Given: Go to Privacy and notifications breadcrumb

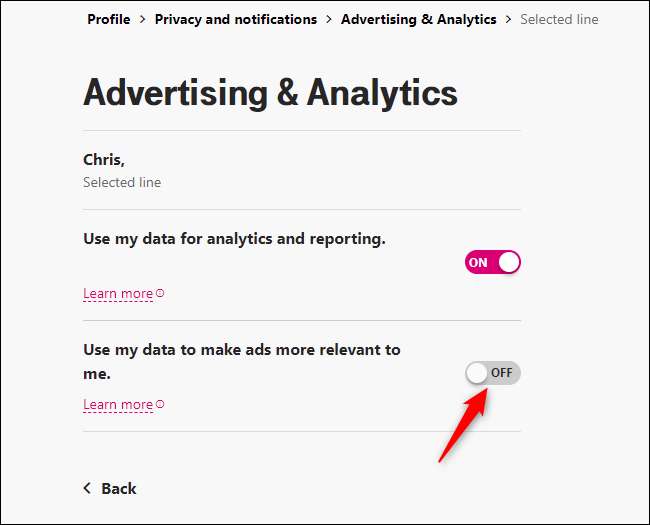Looking at the screenshot, I should [236, 19].
